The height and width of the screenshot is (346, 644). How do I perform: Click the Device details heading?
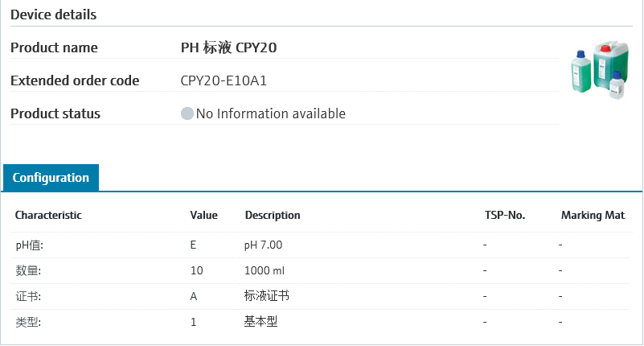[54, 14]
